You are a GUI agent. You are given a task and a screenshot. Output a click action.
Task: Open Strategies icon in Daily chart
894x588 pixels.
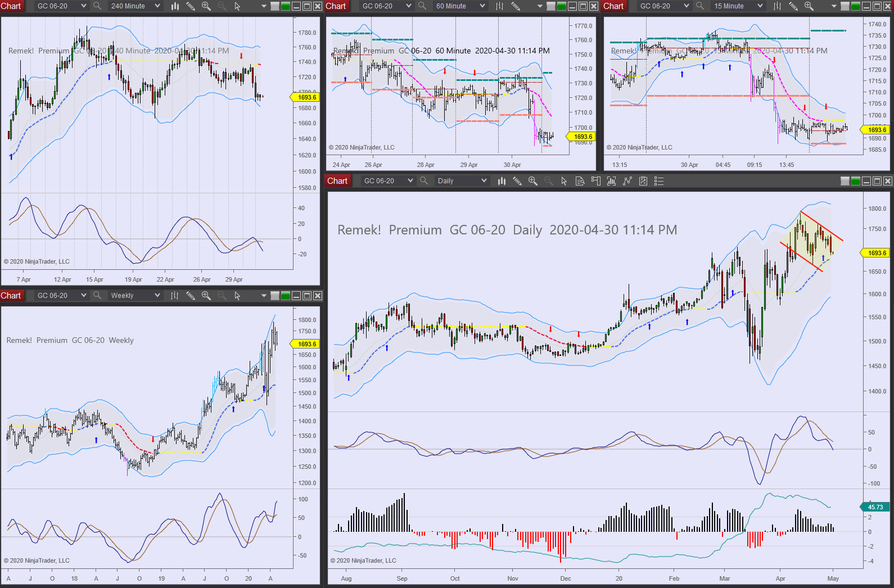tap(643, 181)
